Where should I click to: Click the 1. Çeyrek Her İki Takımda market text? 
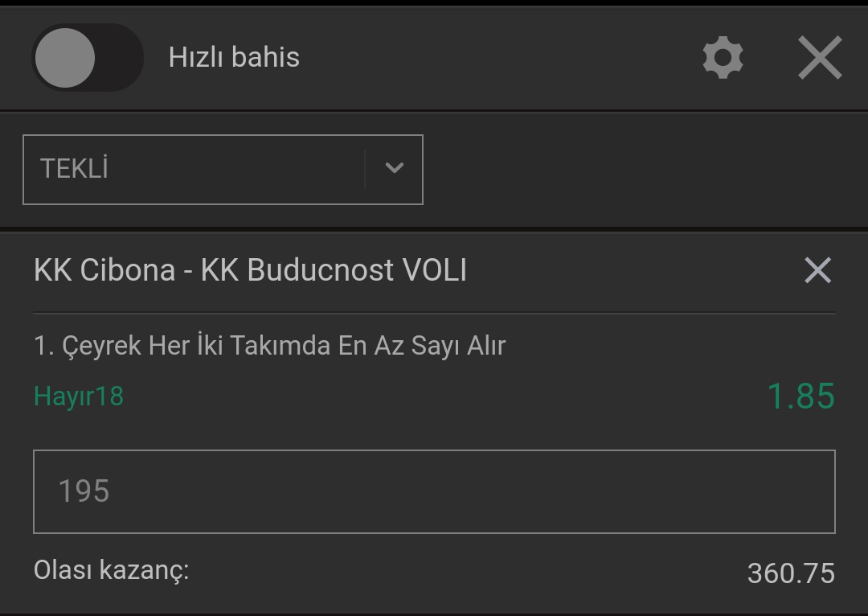(269, 346)
